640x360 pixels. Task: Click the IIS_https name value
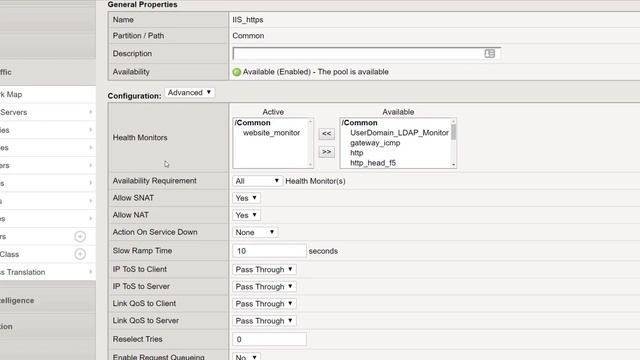248,20
